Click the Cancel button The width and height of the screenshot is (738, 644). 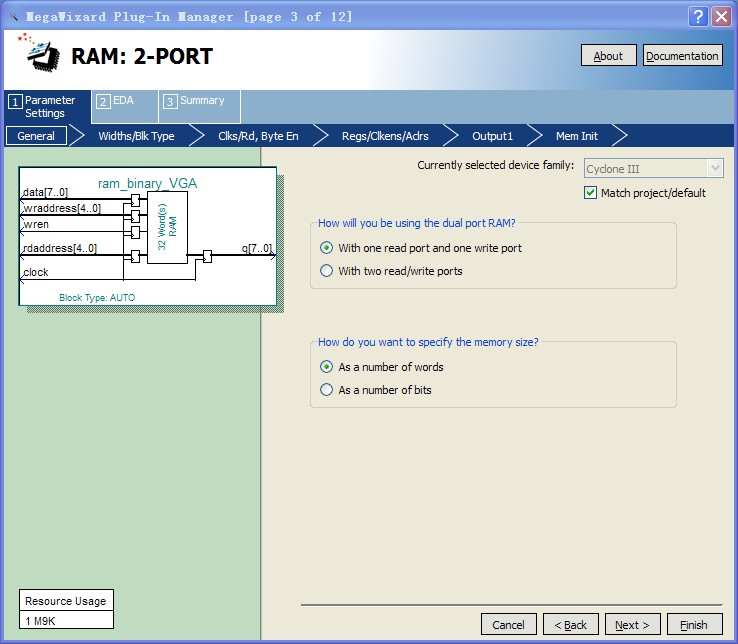tap(508, 625)
